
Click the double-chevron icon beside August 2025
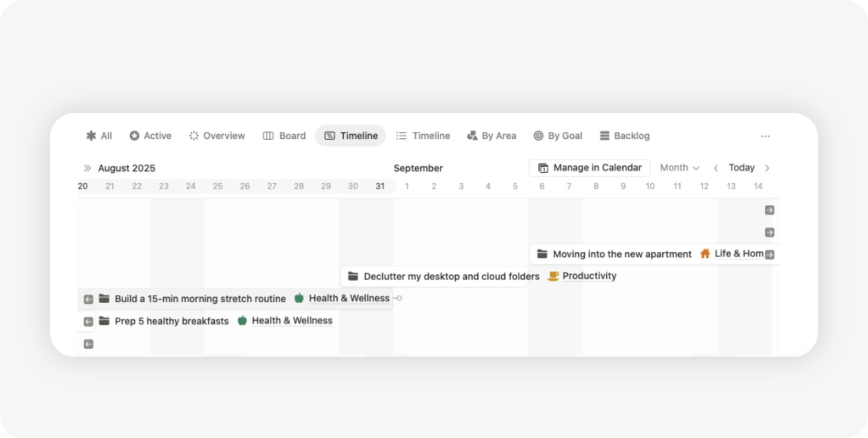tap(88, 168)
